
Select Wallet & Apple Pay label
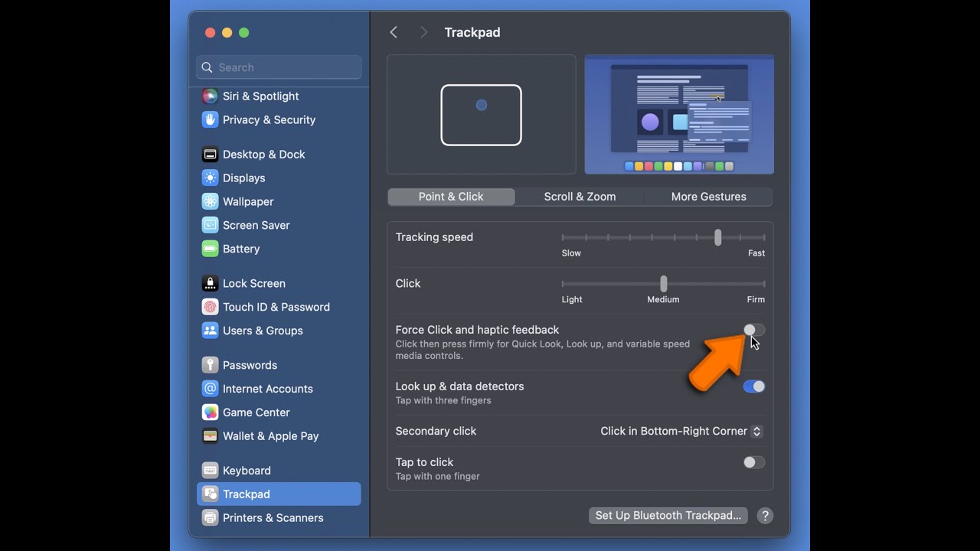271,437
